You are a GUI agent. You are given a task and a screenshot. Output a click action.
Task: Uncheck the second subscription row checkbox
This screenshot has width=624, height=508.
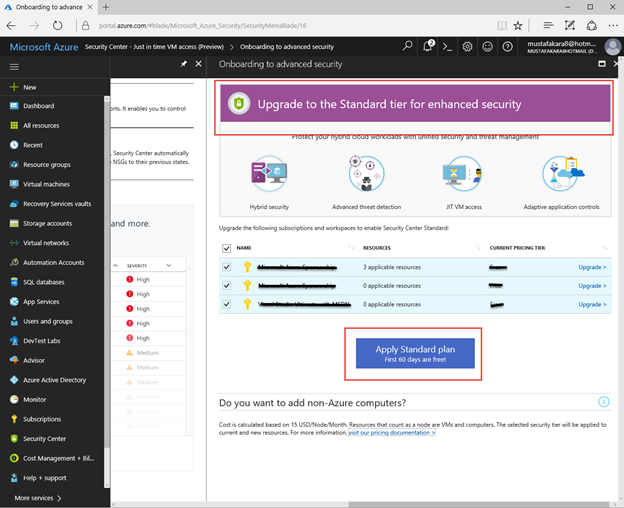pyautogui.click(x=226, y=286)
